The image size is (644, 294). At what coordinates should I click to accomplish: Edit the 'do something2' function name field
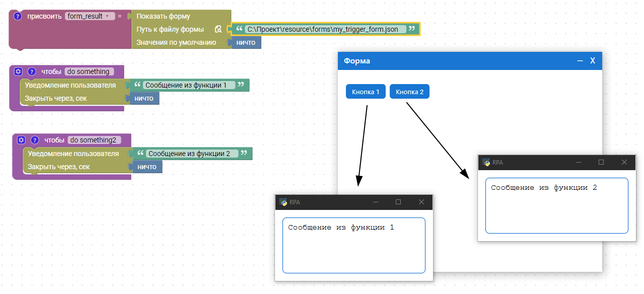tap(93, 140)
